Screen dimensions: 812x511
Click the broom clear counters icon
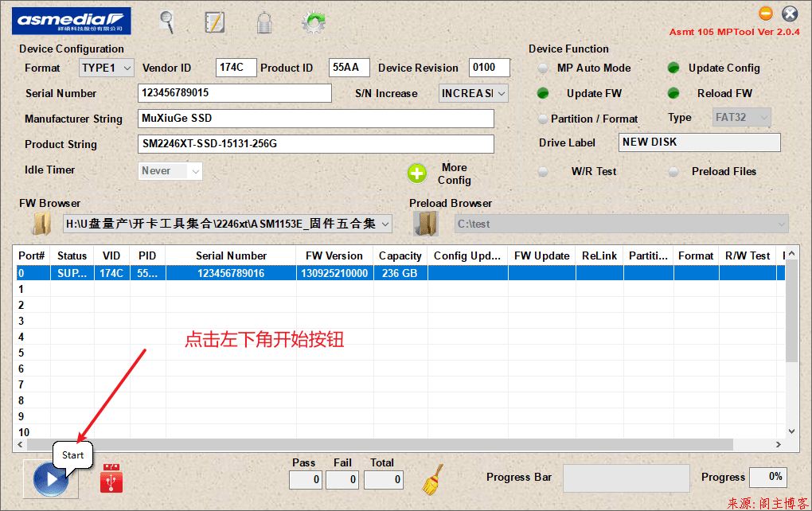tap(433, 479)
